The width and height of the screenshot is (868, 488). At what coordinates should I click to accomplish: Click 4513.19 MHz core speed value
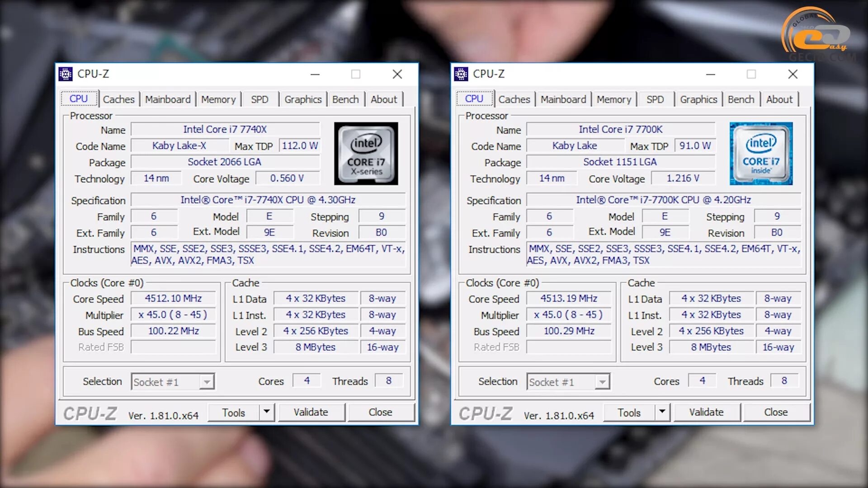point(569,298)
